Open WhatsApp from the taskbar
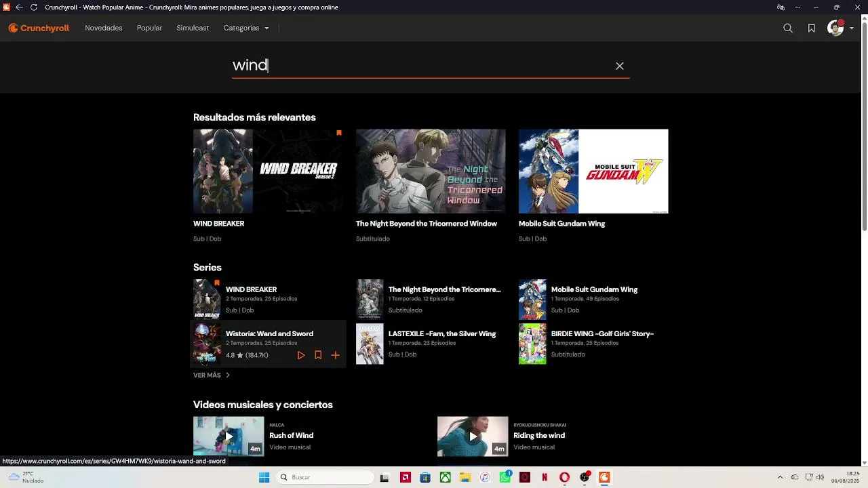Viewport: 868px width, 488px height. pos(505,477)
